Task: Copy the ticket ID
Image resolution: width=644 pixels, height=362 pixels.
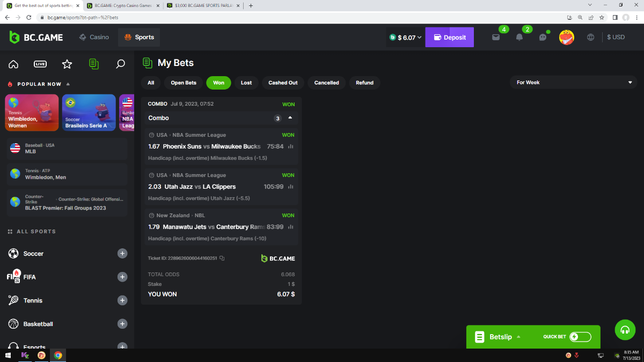Action: coord(222,258)
